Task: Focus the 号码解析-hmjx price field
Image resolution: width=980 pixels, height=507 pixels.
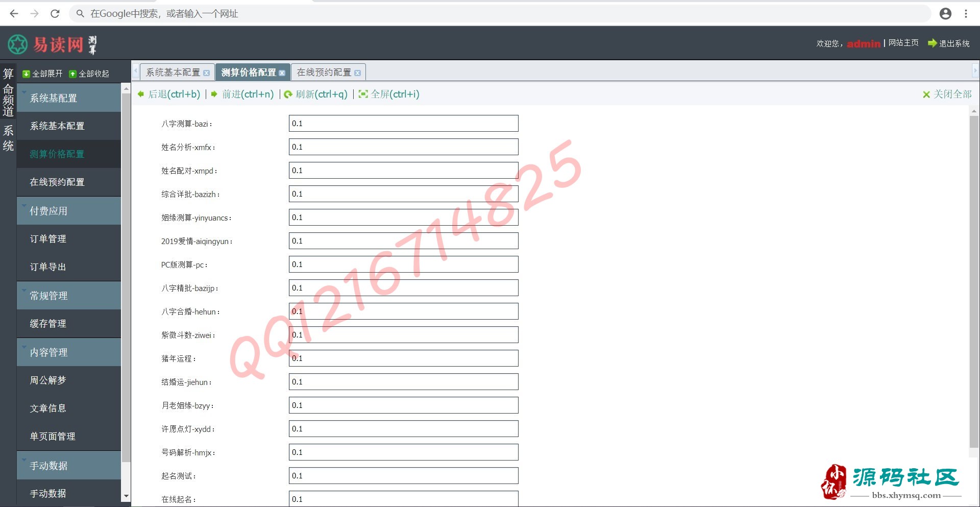Action: click(403, 452)
